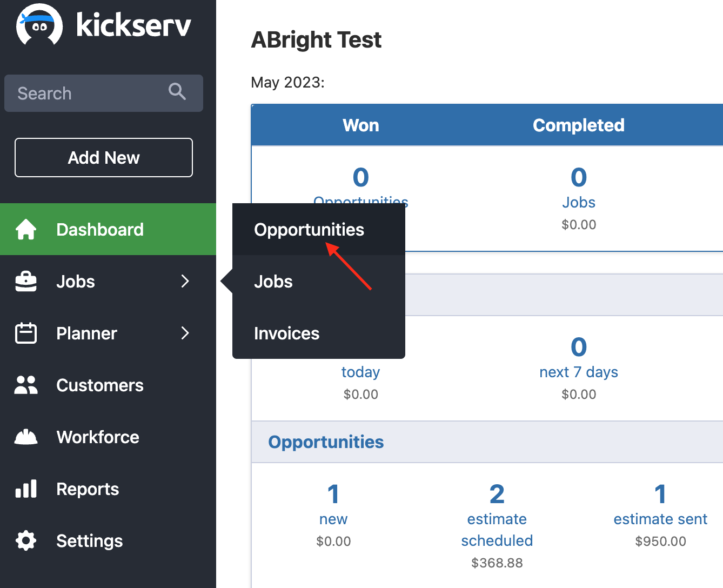Open the Reports sidebar item

108,489
